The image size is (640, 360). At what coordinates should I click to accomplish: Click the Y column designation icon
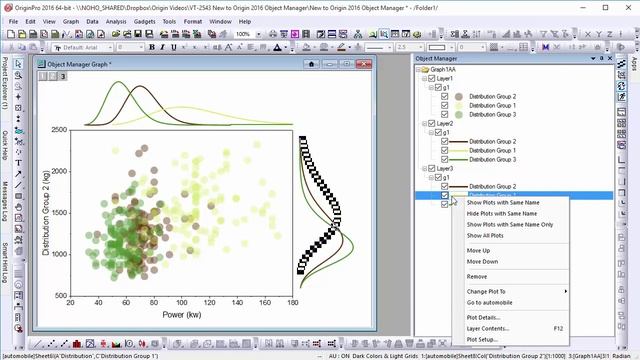599,34
